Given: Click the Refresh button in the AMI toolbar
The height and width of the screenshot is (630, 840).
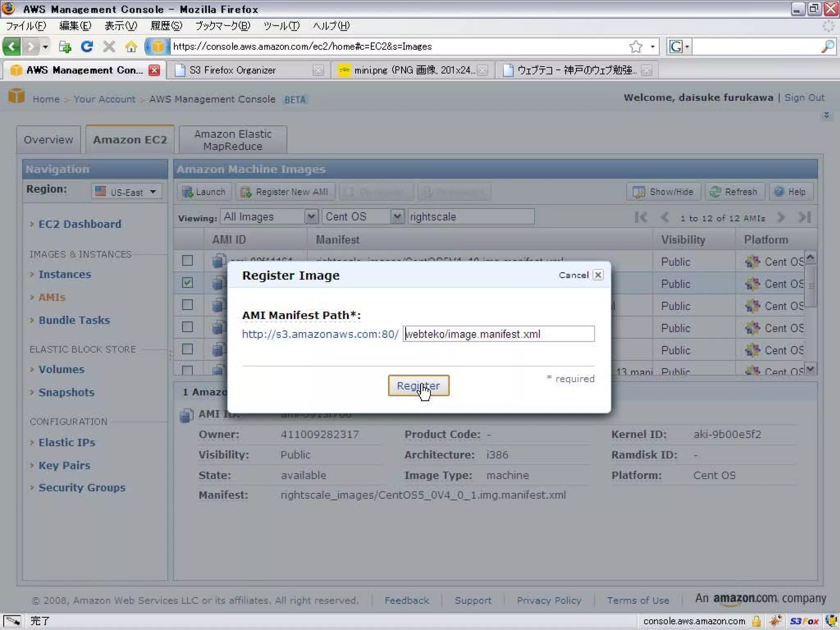Looking at the screenshot, I should (734, 192).
